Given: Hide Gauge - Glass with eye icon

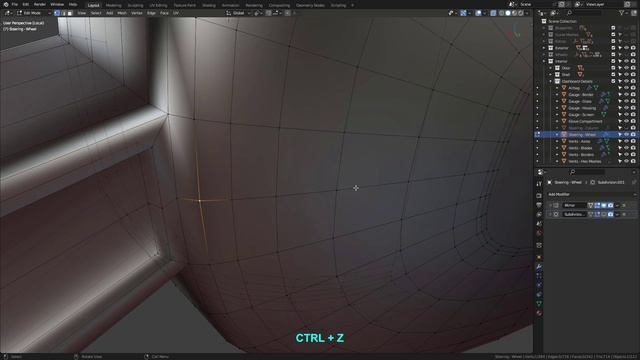Looking at the screenshot, I should (x=627, y=101).
